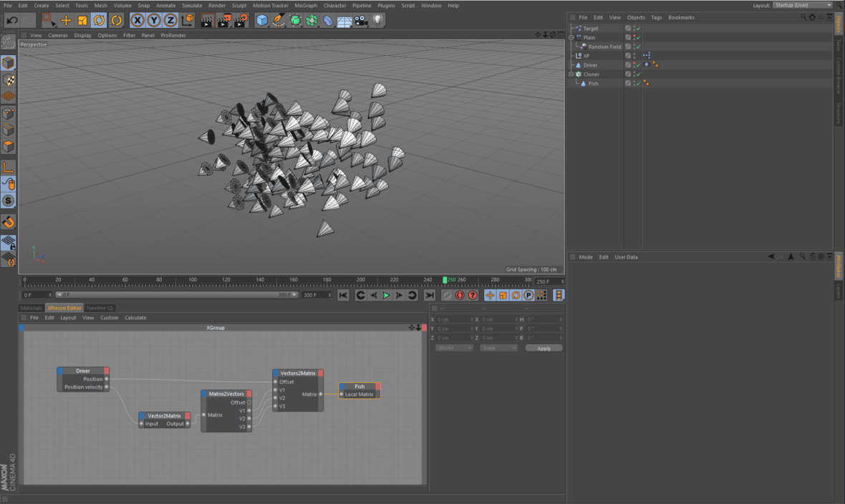Toggle the green enable checkmark on Driver
This screenshot has height=504, width=845.
coord(638,65)
